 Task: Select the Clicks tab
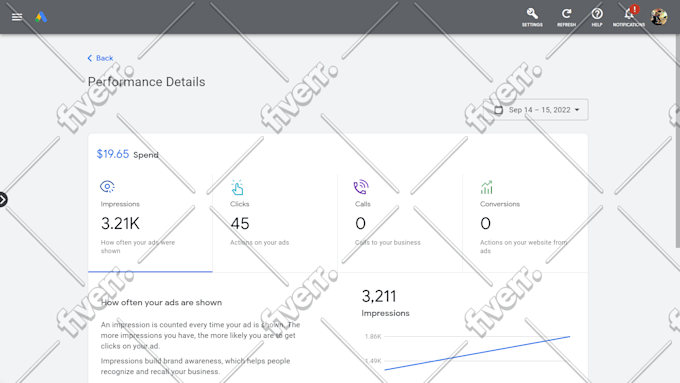coord(275,223)
